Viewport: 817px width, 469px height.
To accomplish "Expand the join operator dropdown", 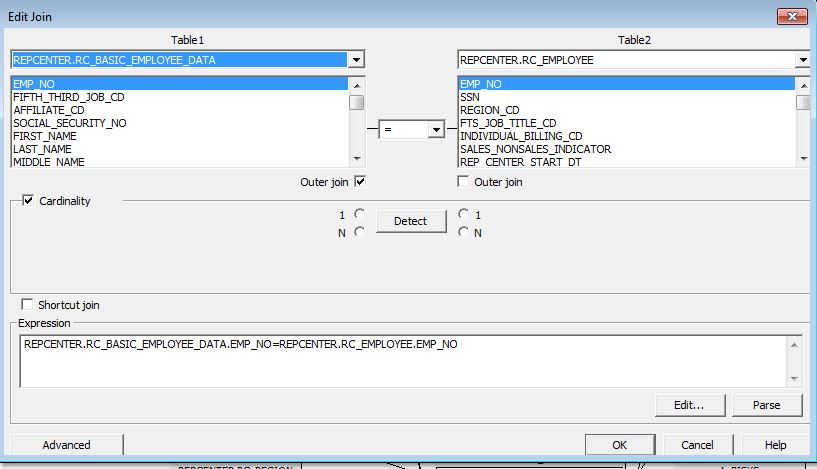I will pyautogui.click(x=435, y=129).
